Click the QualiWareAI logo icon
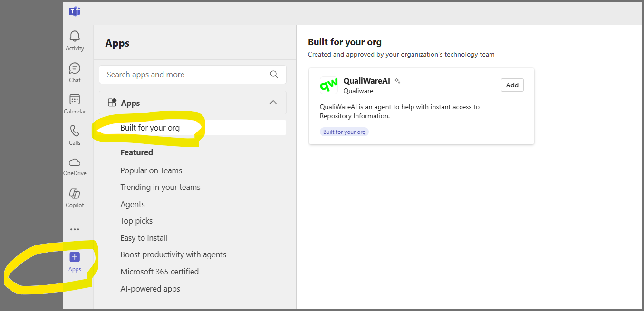This screenshot has width=644, height=311. (x=329, y=85)
